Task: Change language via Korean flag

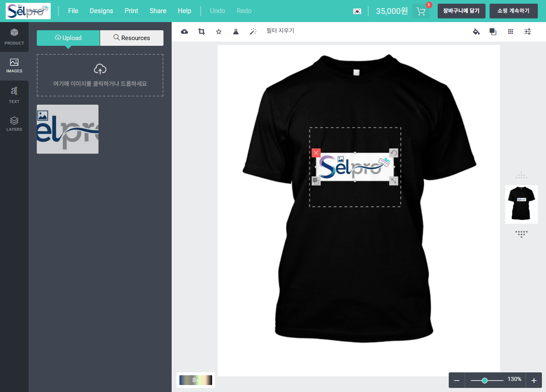Action: pos(357,11)
